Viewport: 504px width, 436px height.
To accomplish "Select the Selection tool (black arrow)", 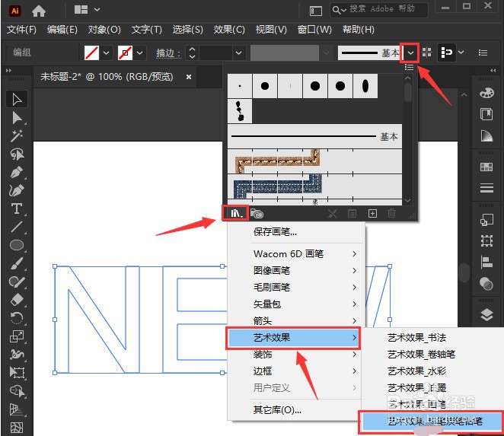I will click(x=17, y=99).
